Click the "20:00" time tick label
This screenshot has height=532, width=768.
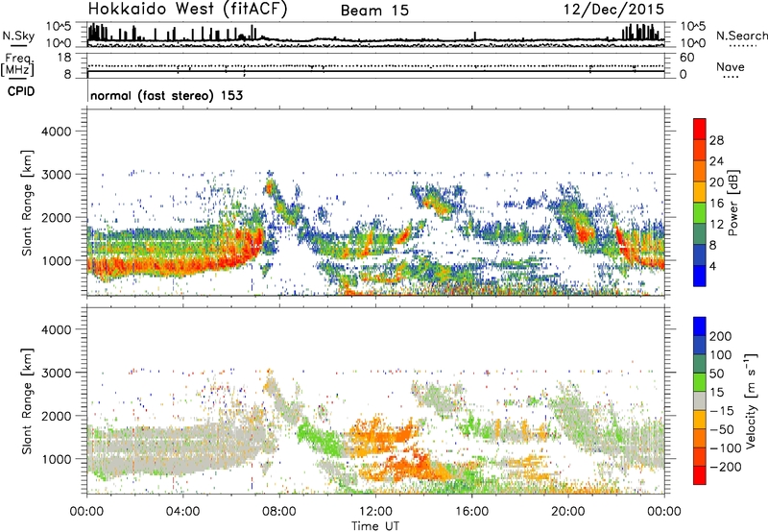click(567, 512)
